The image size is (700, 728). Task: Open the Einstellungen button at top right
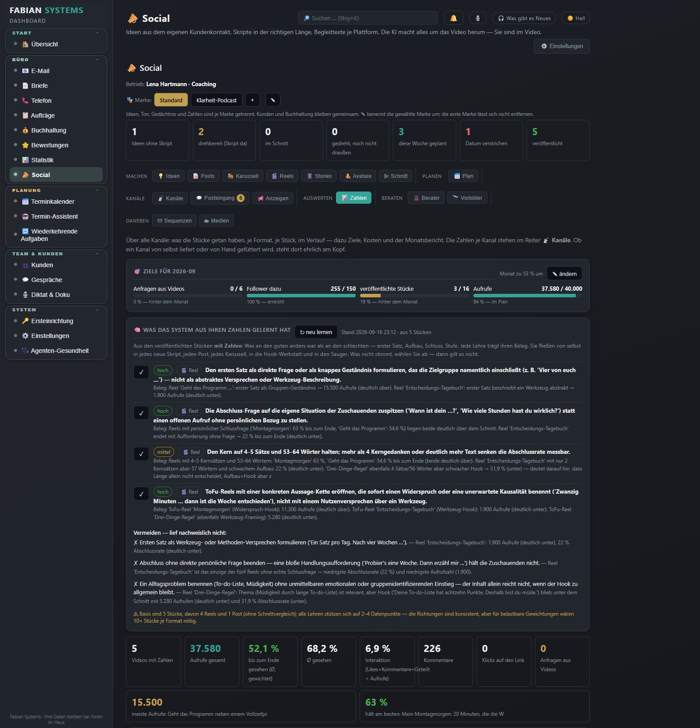coord(562,46)
